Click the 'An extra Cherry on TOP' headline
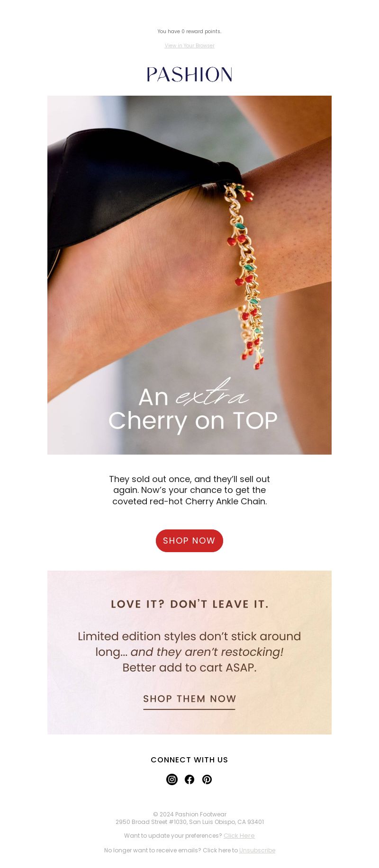 click(x=193, y=407)
